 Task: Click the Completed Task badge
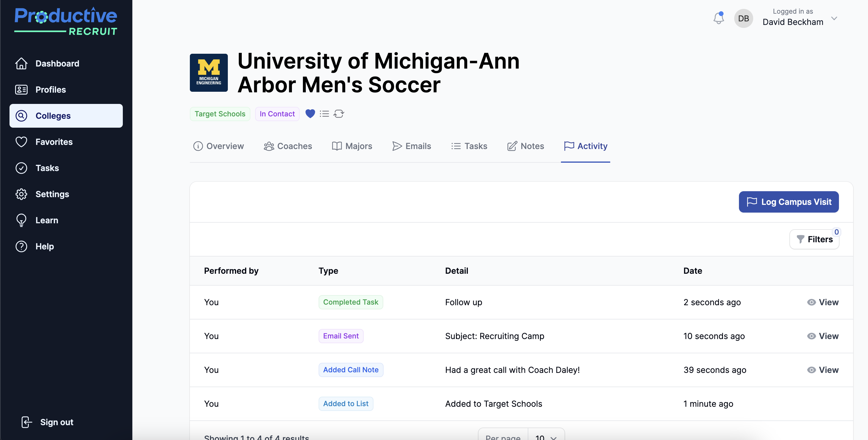[350, 302]
